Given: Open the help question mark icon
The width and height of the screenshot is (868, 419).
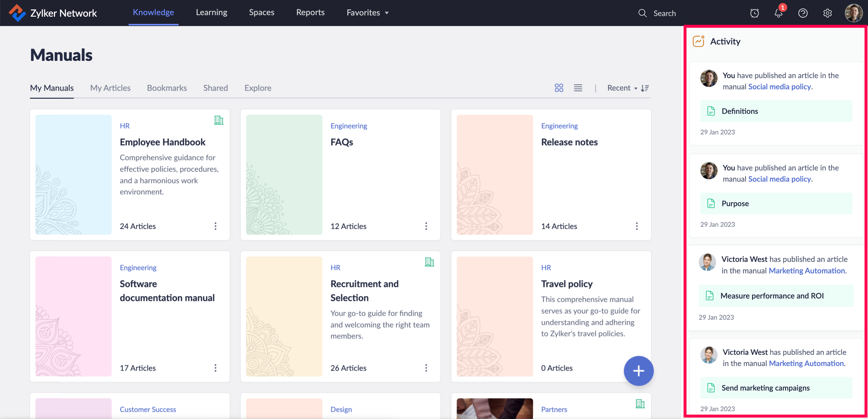Looking at the screenshot, I should (803, 13).
